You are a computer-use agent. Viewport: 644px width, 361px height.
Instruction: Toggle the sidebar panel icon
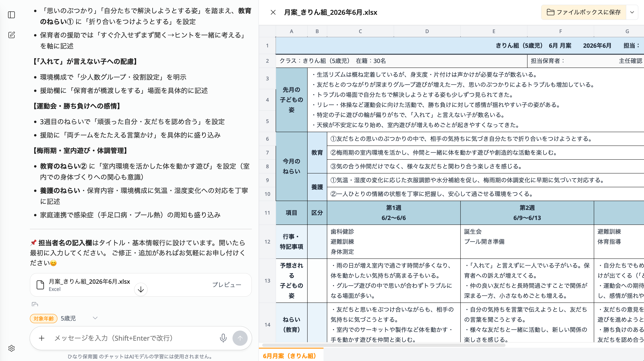pyautogui.click(x=11, y=15)
